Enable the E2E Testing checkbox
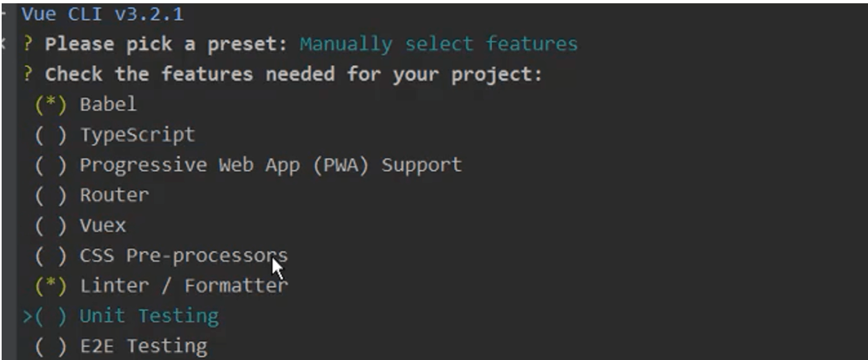 tap(50, 346)
